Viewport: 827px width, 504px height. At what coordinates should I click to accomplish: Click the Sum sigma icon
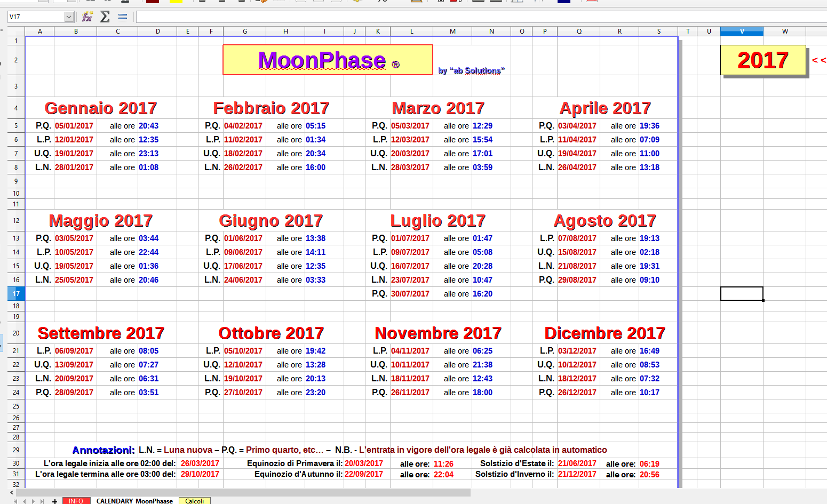click(x=105, y=17)
